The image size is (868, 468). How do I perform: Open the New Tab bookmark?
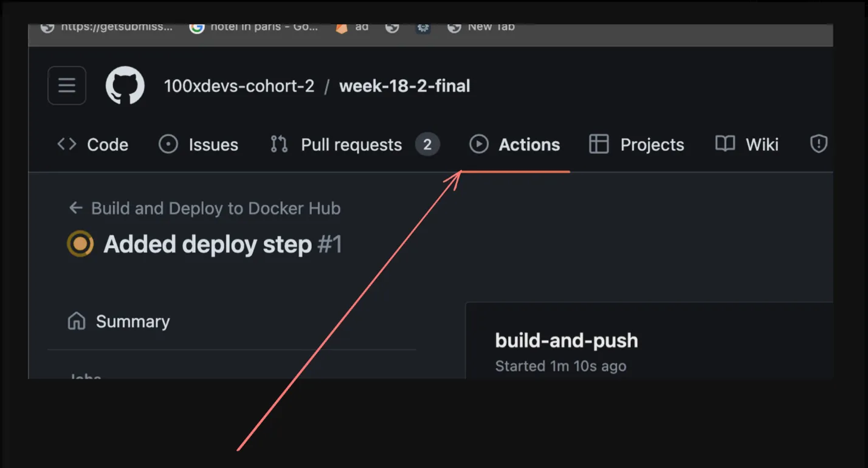coord(481,27)
